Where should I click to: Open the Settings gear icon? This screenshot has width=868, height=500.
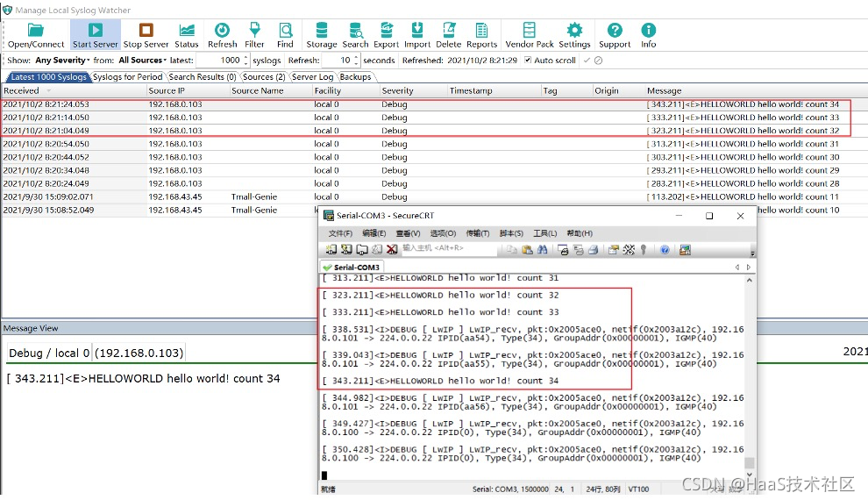[x=574, y=35]
